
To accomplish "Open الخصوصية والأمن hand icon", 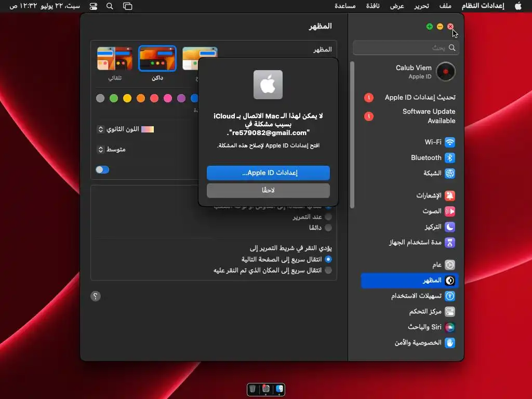I will [x=449, y=343].
